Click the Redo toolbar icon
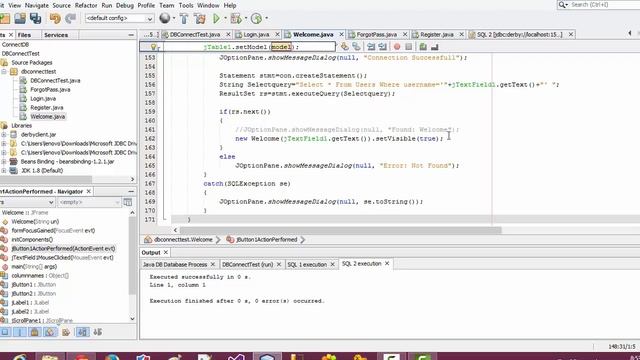This screenshot has width=640, height=360. (70, 18)
